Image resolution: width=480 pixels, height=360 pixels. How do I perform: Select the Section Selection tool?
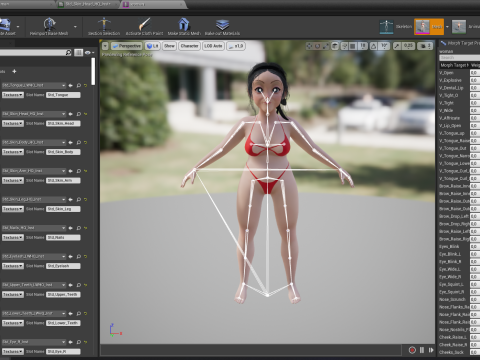pos(104,24)
